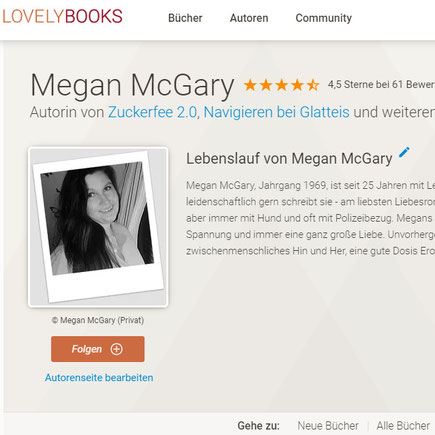435x435 pixels.
Task: Click the half-filled fifth rating star
Action: point(313,85)
